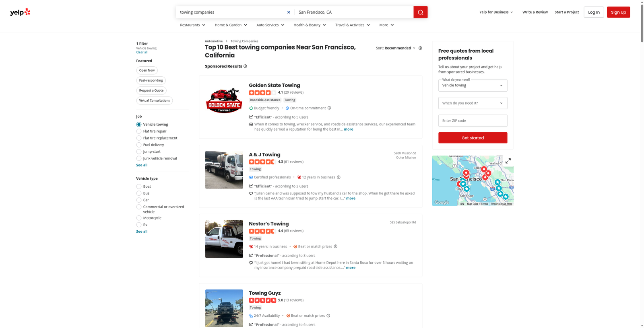Open the Restaurants dropdown menu

(x=193, y=25)
